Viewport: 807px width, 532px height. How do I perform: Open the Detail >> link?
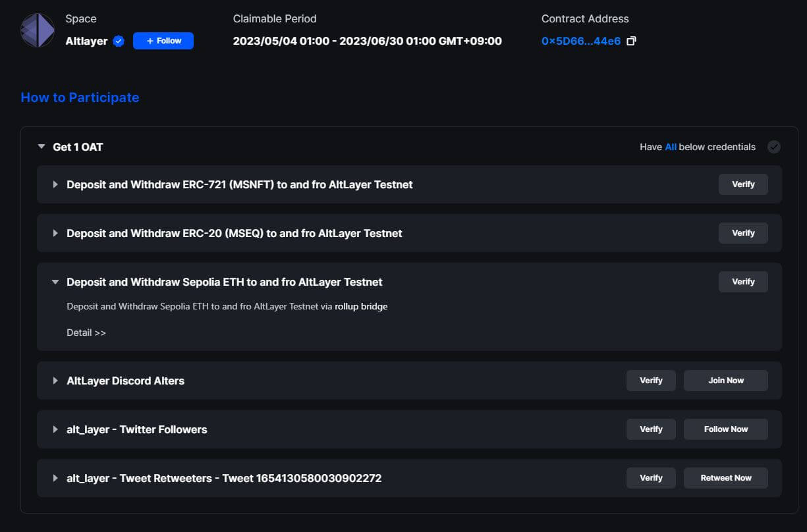click(86, 332)
